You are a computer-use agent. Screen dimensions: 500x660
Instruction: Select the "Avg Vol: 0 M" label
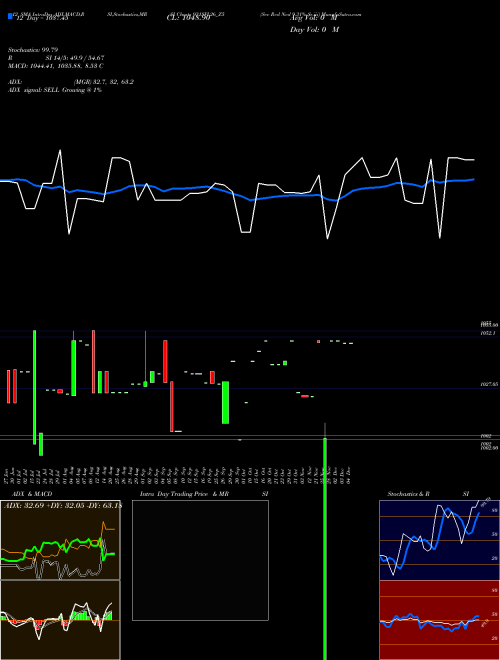pyautogui.click(x=314, y=19)
